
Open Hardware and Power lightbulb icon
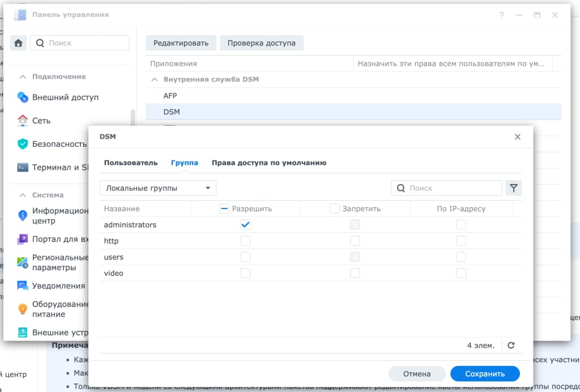click(x=23, y=309)
